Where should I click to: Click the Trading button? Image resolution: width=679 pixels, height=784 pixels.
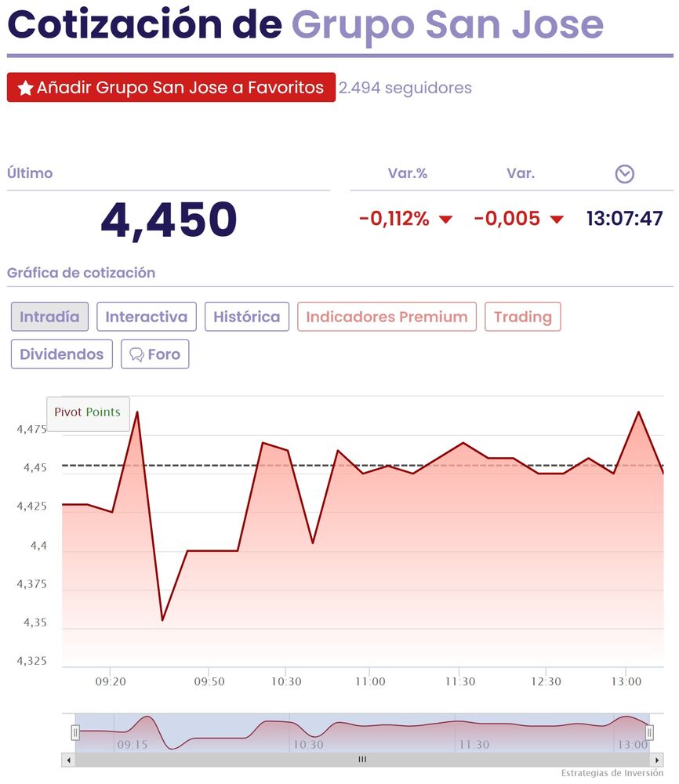[x=523, y=317]
